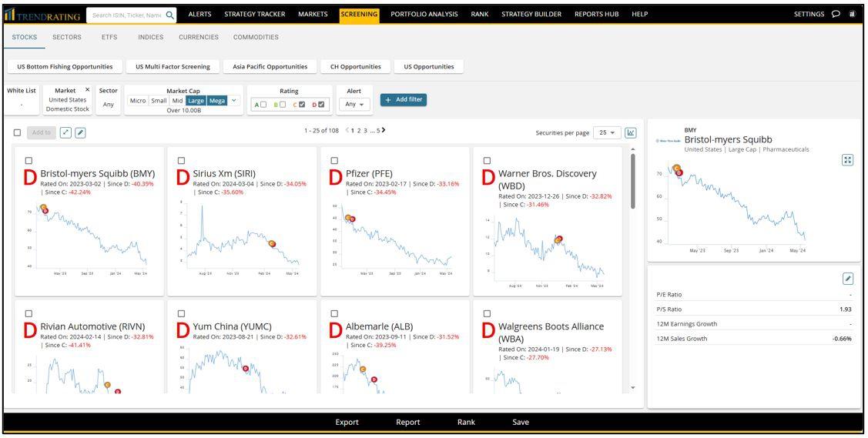Screen dimensions: 868x438
Task: Select the Bristol-myers Squibb card checkbox
Action: point(28,160)
